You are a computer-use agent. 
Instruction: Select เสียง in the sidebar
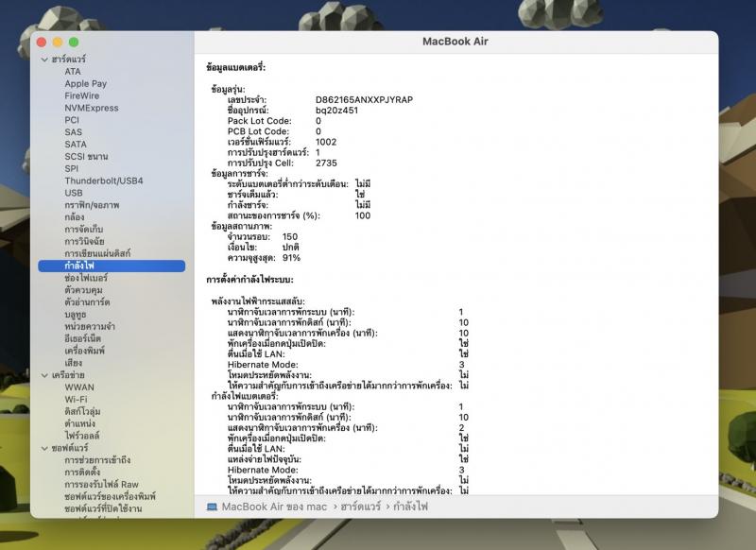pos(74,363)
